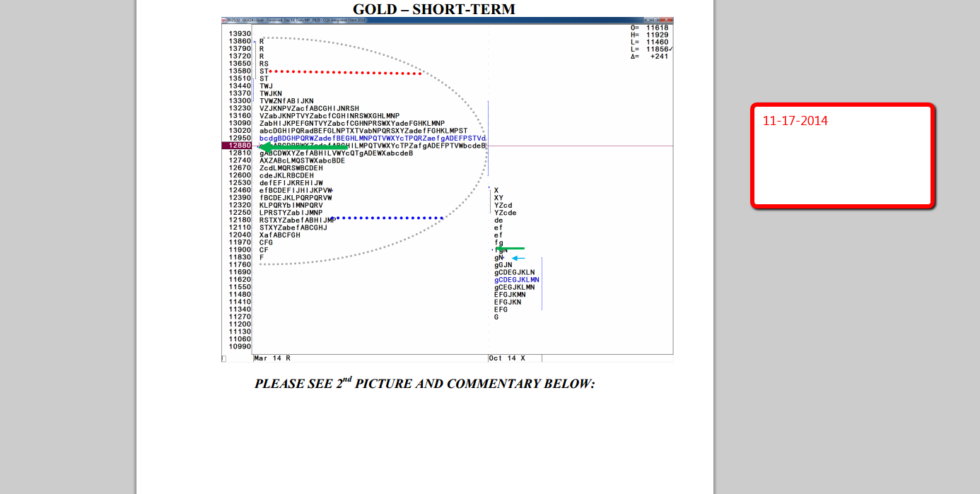Click the 13020 price level
The width and height of the screenshot is (980, 494).
point(240,131)
